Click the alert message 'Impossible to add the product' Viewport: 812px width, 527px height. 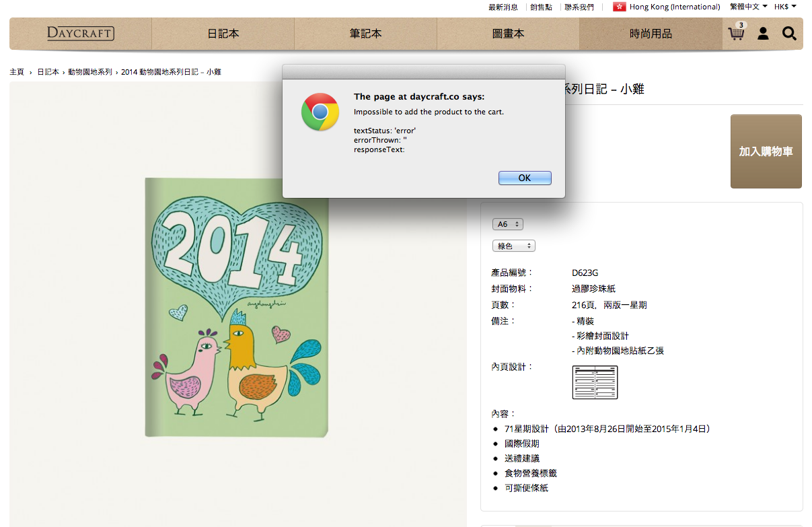(x=429, y=112)
